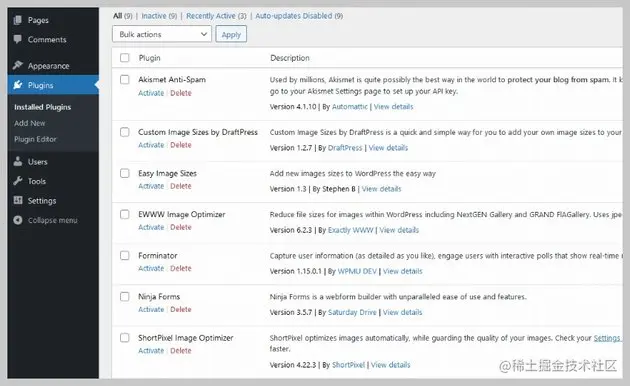
Task: Open the DraftPress author link
Action: (345, 148)
